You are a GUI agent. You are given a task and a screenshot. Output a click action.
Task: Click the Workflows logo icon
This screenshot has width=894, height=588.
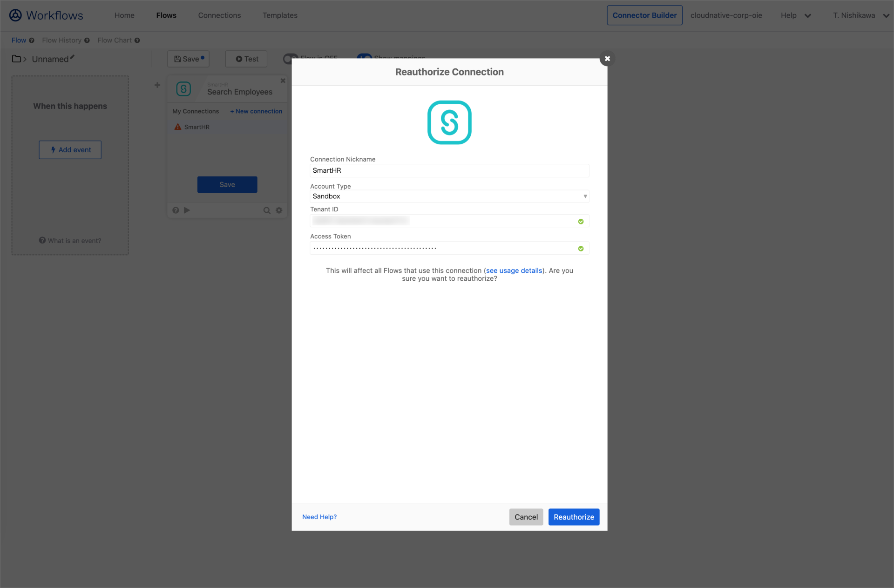click(x=15, y=15)
